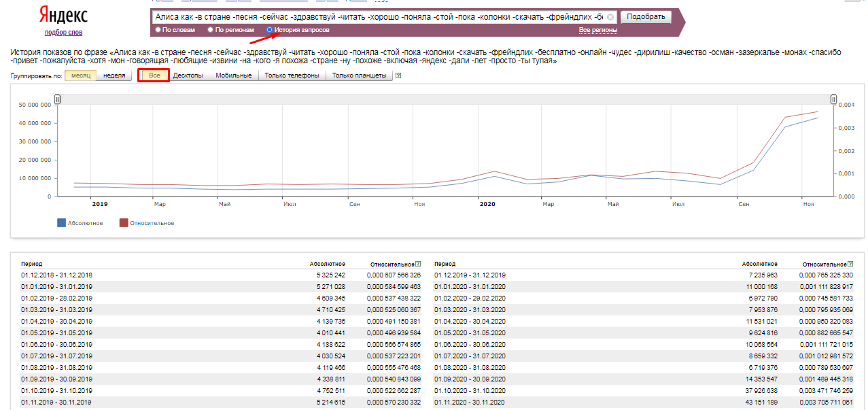Viewport: 868px width, 410px height.
Task: Open the подбор слов link
Action: (63, 32)
